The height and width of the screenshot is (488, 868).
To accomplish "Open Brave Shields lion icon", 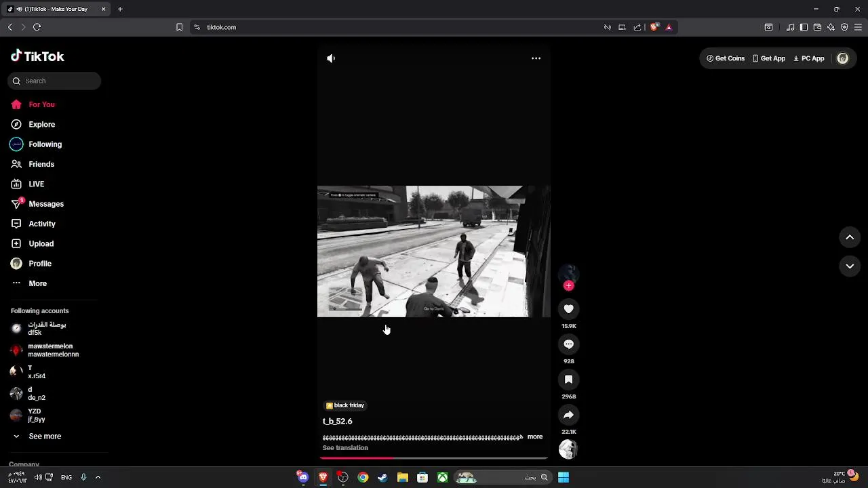I will [654, 27].
